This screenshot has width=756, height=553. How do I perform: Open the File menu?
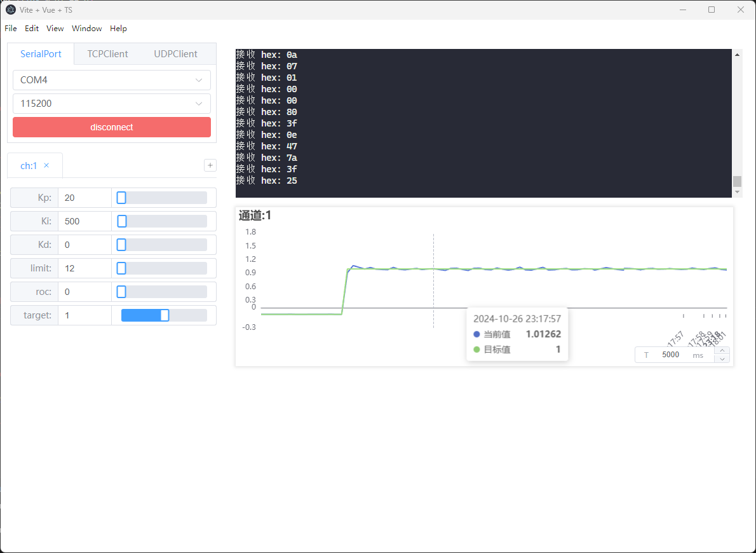pyautogui.click(x=11, y=29)
